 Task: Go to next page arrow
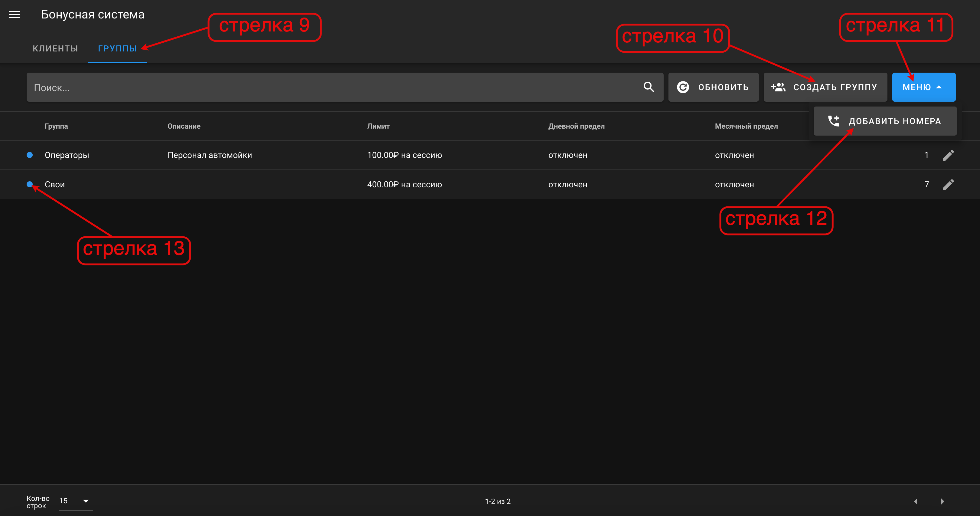pos(942,501)
